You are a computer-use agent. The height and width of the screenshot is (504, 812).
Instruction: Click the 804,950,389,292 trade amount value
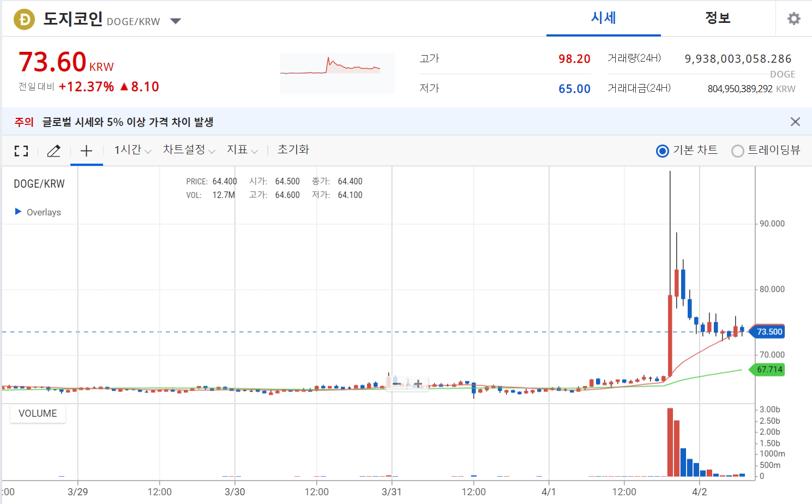(x=740, y=89)
